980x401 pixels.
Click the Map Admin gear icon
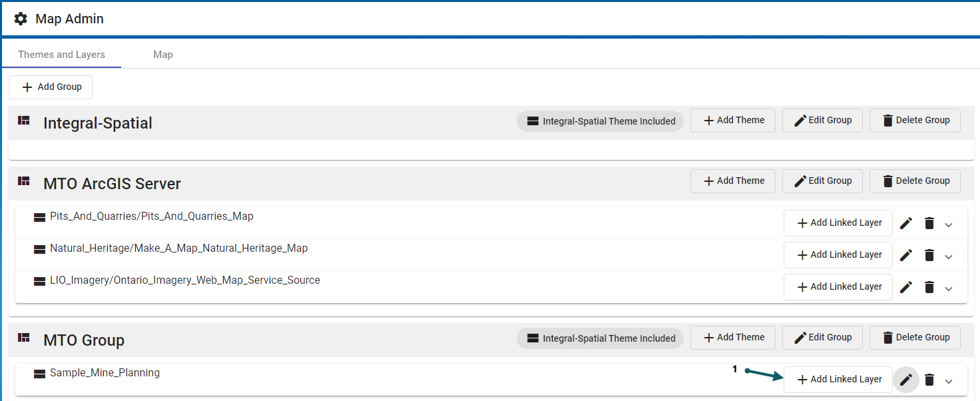[x=21, y=19]
